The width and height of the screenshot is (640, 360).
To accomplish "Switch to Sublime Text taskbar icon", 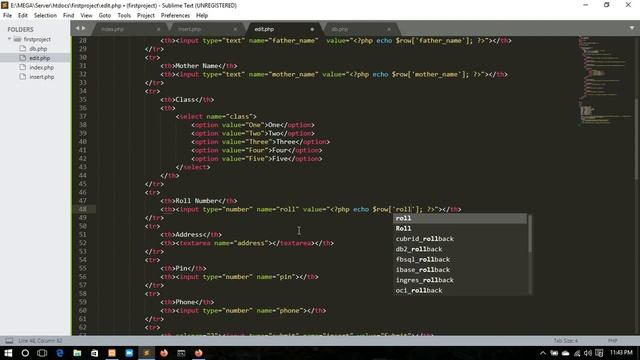I will [146, 353].
